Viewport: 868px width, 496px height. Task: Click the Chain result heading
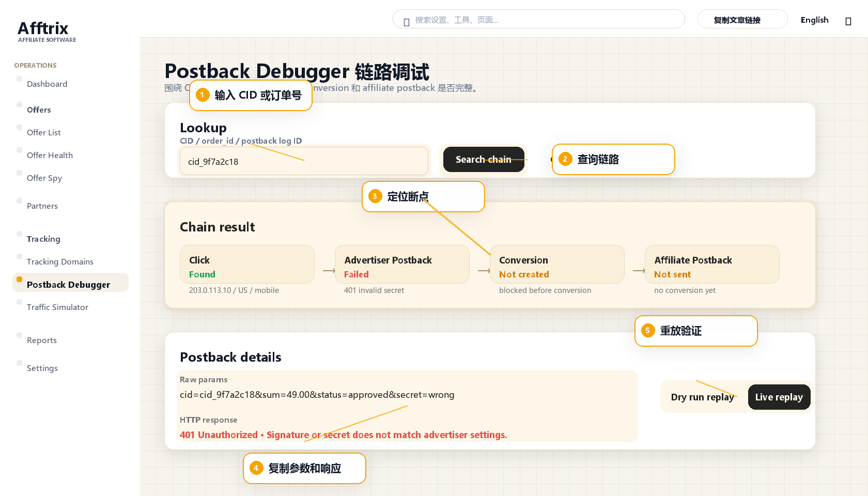point(218,227)
